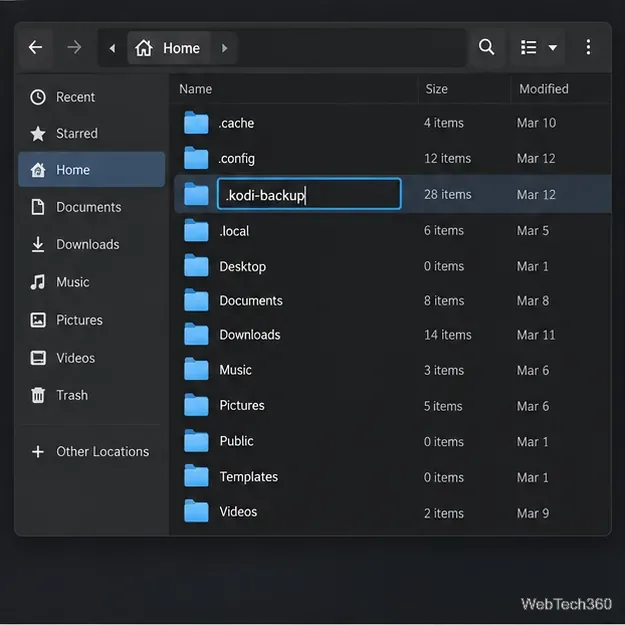This screenshot has width=625, height=625.
Task: Click the Templates folder name
Action: point(249,477)
